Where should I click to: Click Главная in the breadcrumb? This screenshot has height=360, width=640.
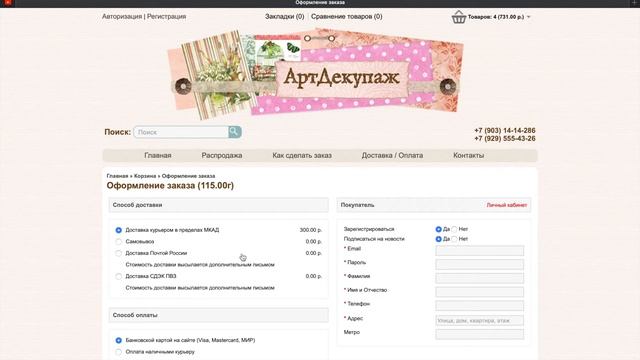click(x=117, y=176)
